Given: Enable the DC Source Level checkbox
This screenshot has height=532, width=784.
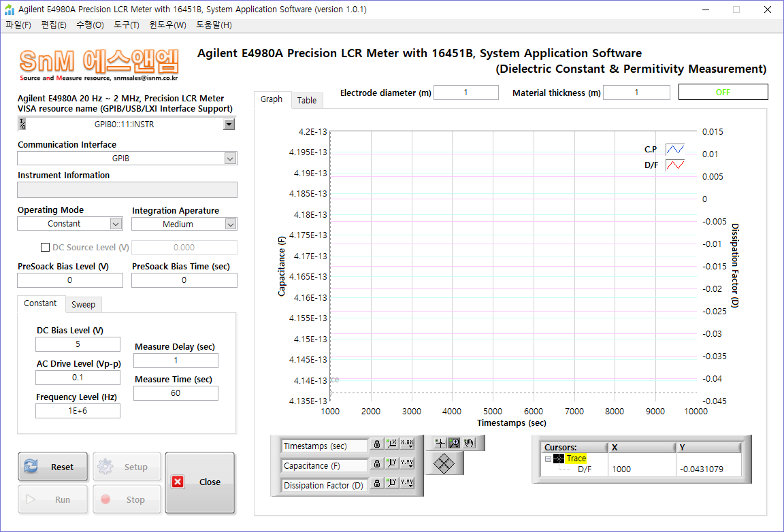Looking at the screenshot, I should click(x=45, y=248).
